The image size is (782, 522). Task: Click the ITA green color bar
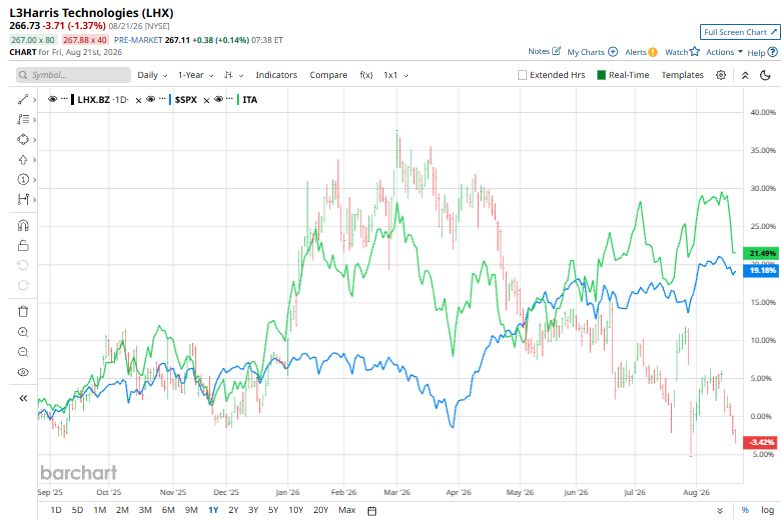tap(238, 100)
